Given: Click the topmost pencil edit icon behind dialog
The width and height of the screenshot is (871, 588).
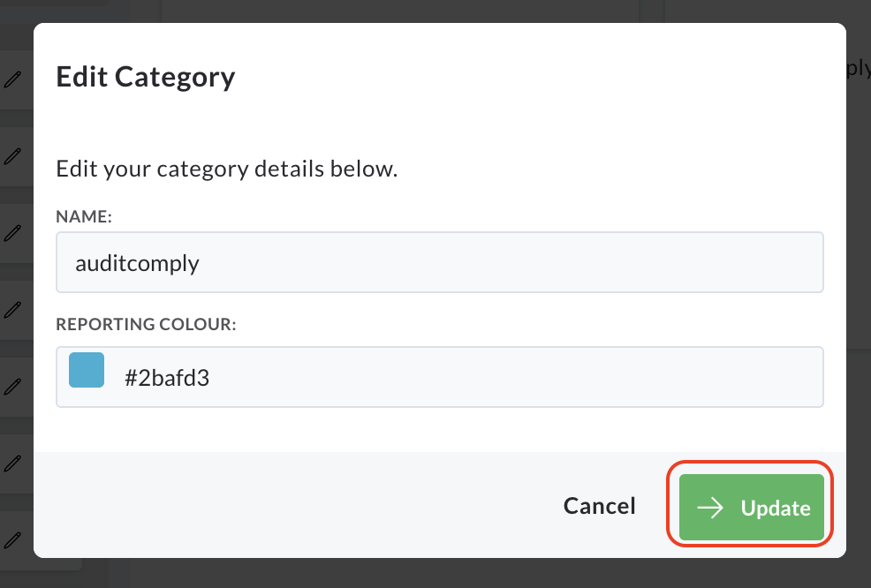Looking at the screenshot, I should 12,79.
